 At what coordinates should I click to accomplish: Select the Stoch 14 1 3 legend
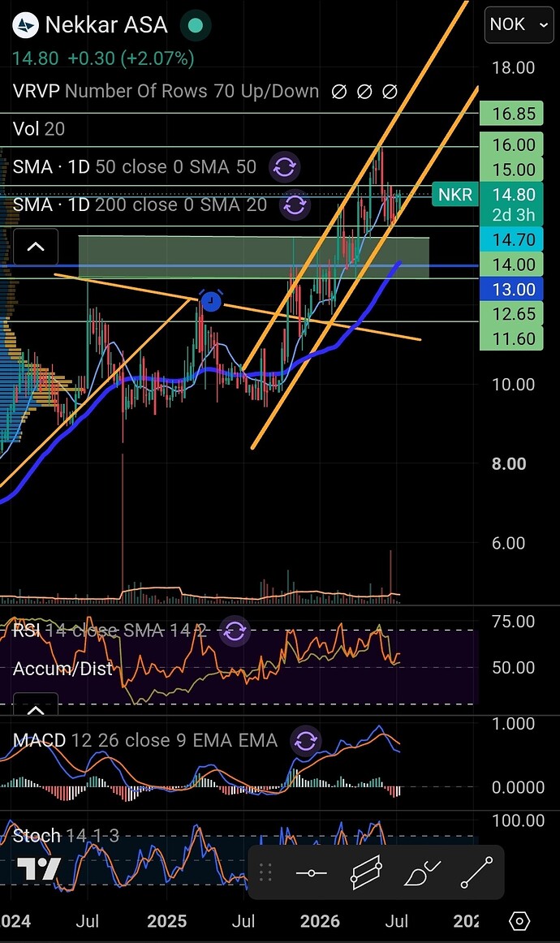pos(67,835)
